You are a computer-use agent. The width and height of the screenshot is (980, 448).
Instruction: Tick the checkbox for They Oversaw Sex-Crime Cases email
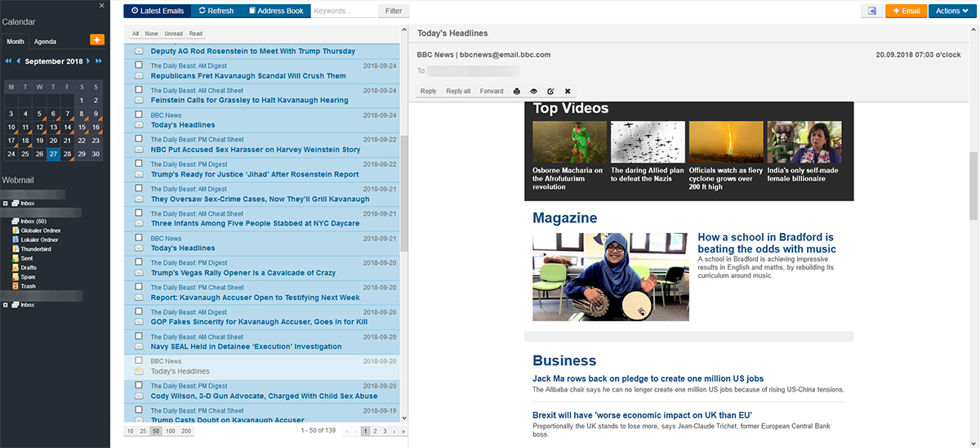click(139, 188)
